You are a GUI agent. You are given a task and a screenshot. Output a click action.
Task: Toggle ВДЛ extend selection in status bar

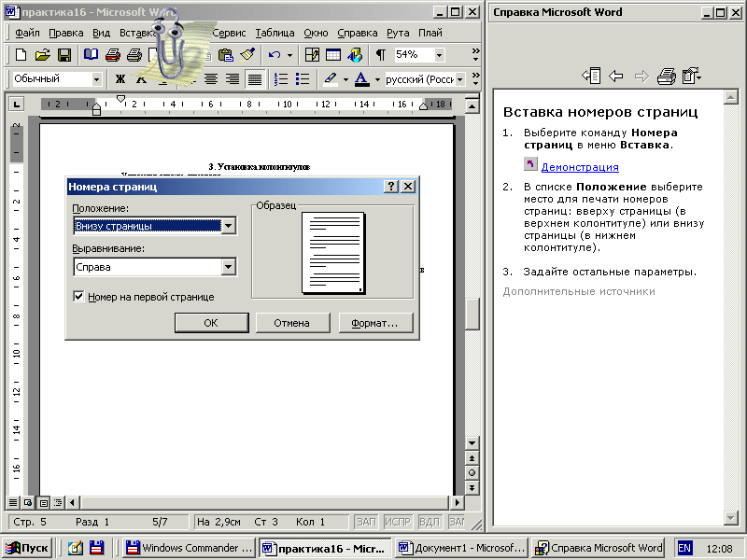click(430, 522)
